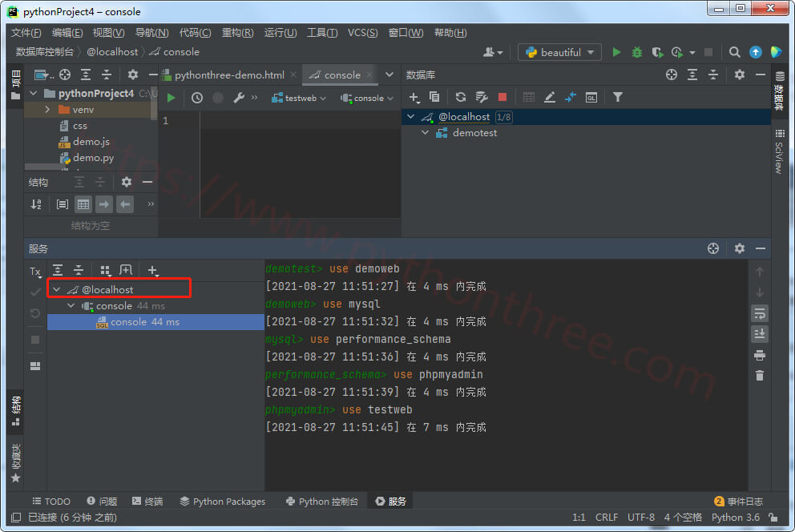Open the 导航(N) menu

[x=151, y=33]
